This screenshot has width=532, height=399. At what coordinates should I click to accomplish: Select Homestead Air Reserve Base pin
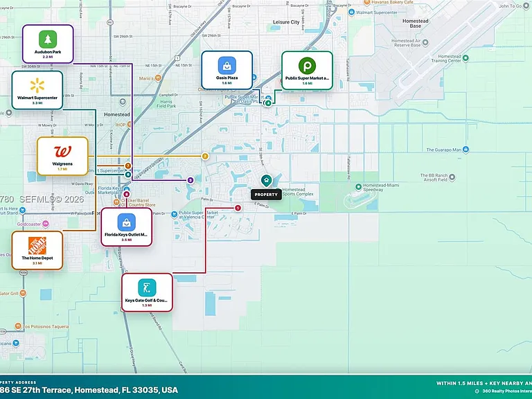425,43
